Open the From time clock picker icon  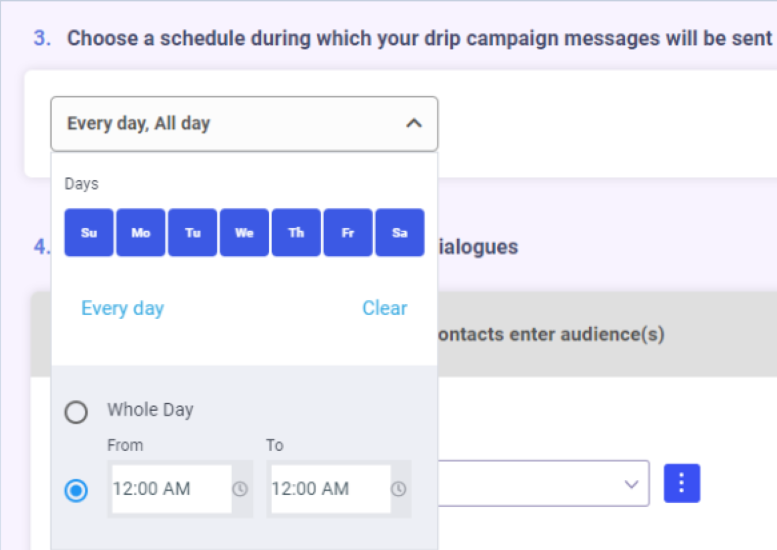[x=240, y=489]
